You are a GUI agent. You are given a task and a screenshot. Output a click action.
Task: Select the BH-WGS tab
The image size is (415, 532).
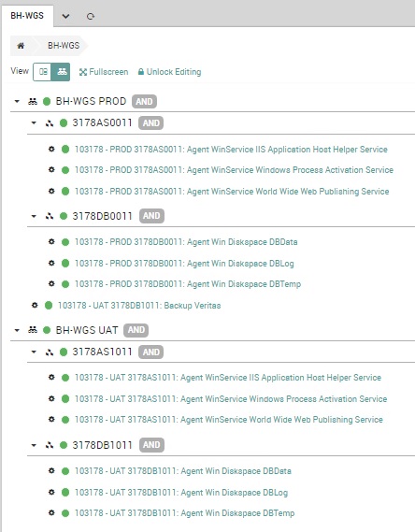pos(27,16)
